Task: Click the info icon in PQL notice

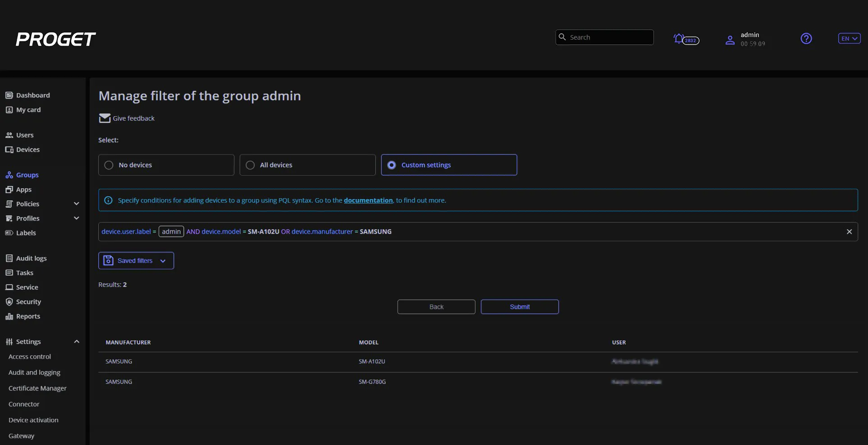Action: click(108, 200)
